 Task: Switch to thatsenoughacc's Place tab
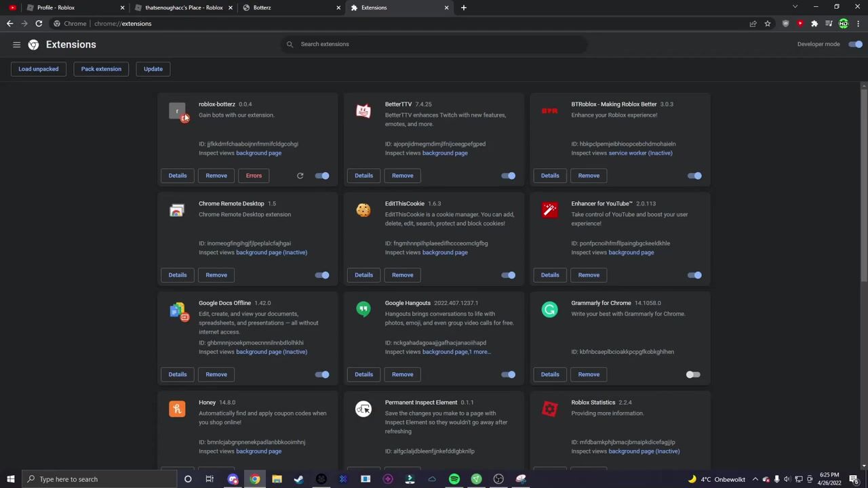pyautogui.click(x=183, y=7)
